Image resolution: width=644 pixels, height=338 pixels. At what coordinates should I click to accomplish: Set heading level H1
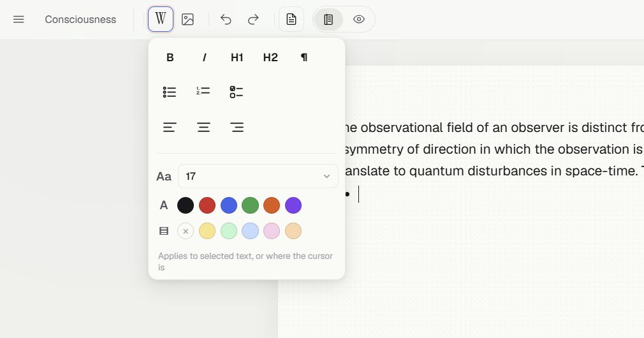[237, 57]
